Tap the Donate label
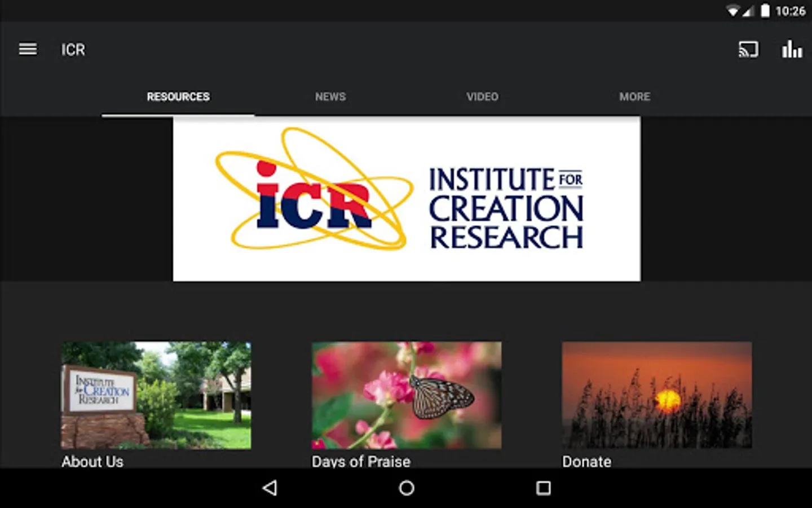The height and width of the screenshot is (508, 812). (x=586, y=461)
